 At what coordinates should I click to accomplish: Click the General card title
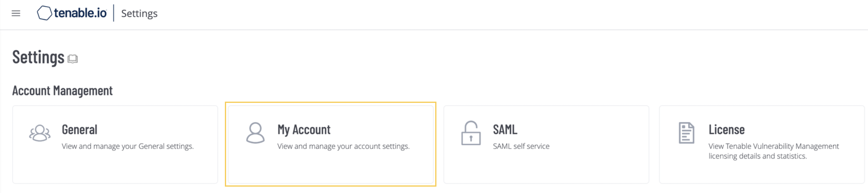(x=79, y=130)
